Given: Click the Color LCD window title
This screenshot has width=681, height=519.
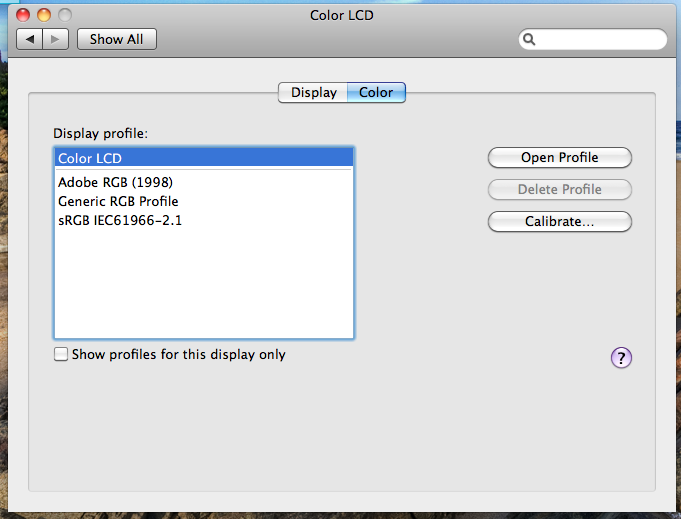Looking at the screenshot, I should 340,15.
